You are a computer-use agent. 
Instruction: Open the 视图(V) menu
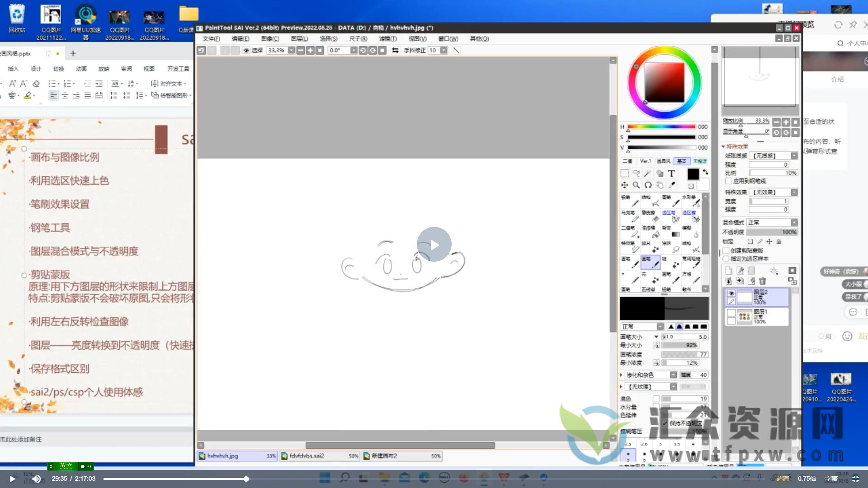pos(417,39)
